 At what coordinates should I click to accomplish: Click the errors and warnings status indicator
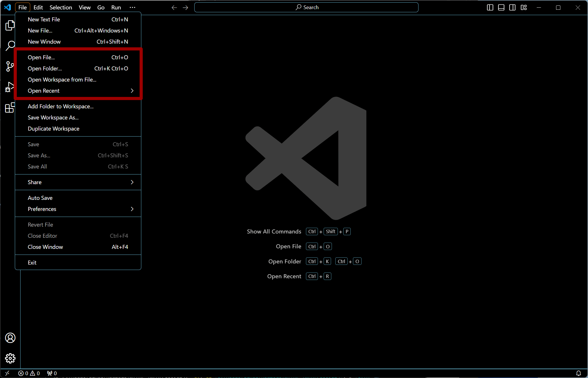pos(29,373)
